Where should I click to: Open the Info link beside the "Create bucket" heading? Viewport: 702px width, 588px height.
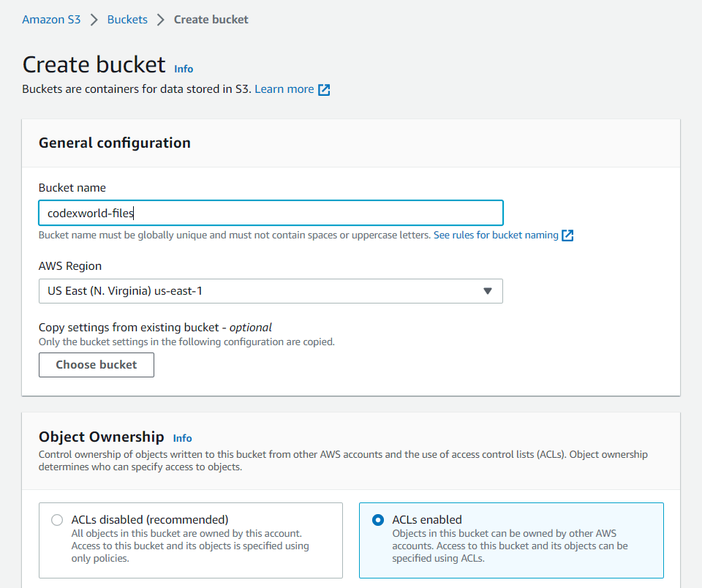click(183, 69)
